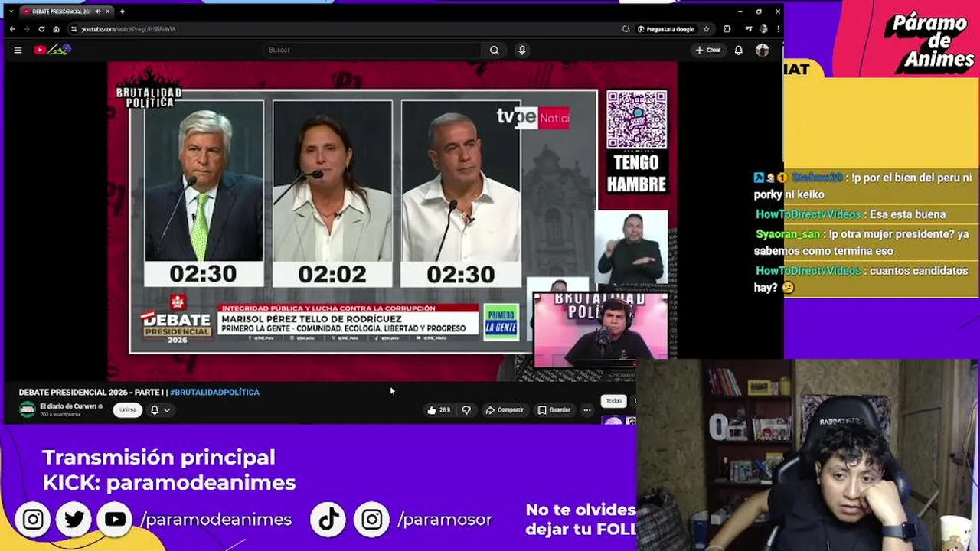Open a new browser tab
The height and width of the screenshot is (551, 980).
(x=122, y=11)
